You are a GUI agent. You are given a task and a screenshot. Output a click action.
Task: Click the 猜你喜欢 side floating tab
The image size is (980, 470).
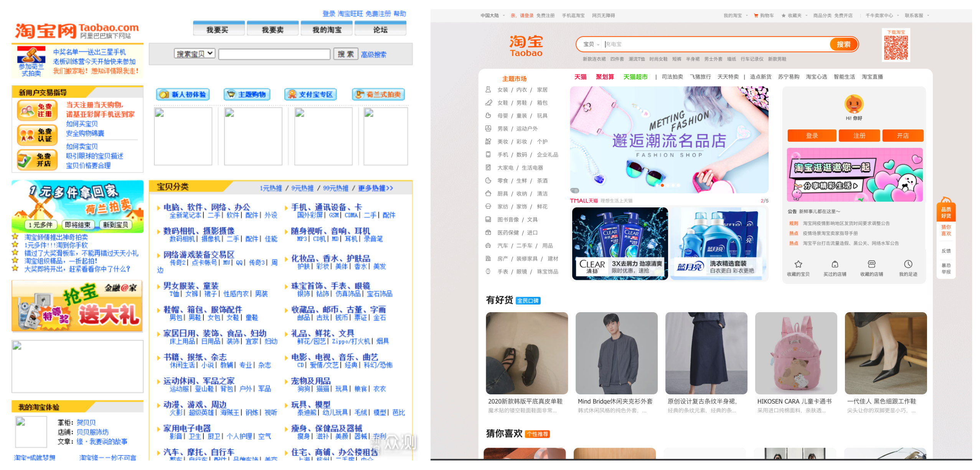[946, 230]
